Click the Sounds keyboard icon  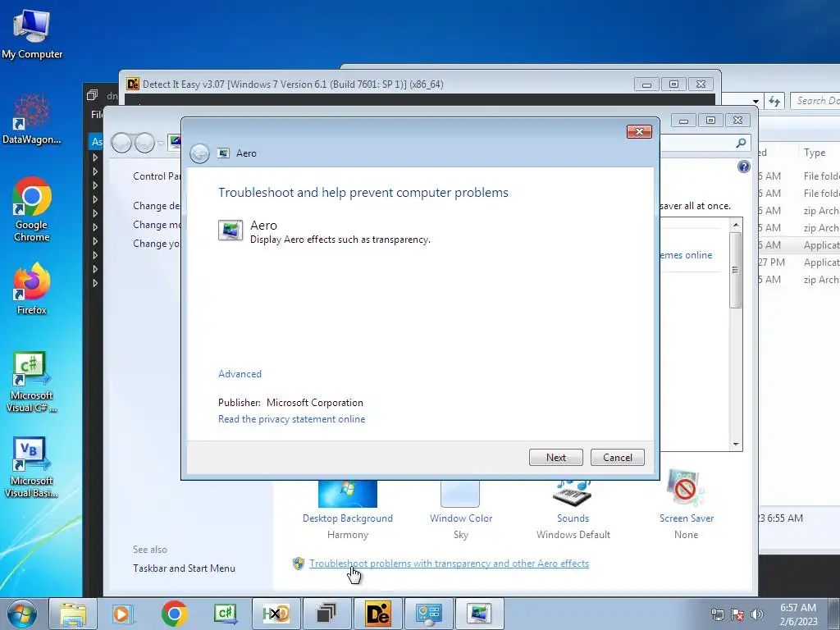pos(572,492)
